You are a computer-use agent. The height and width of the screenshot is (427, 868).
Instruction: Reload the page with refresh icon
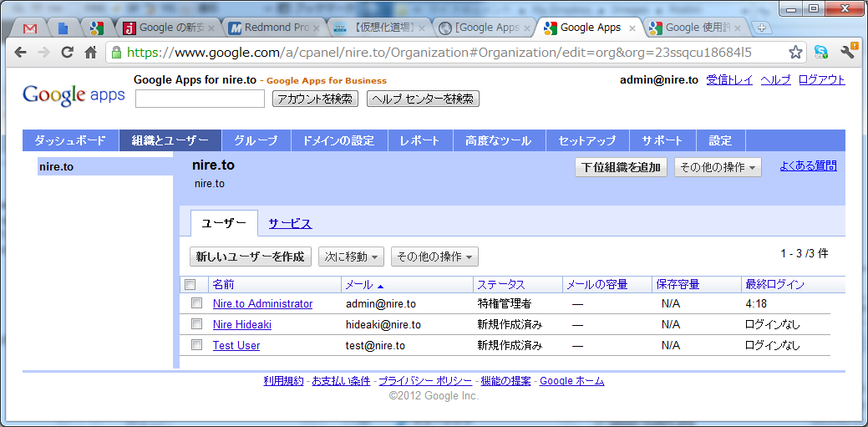67,53
